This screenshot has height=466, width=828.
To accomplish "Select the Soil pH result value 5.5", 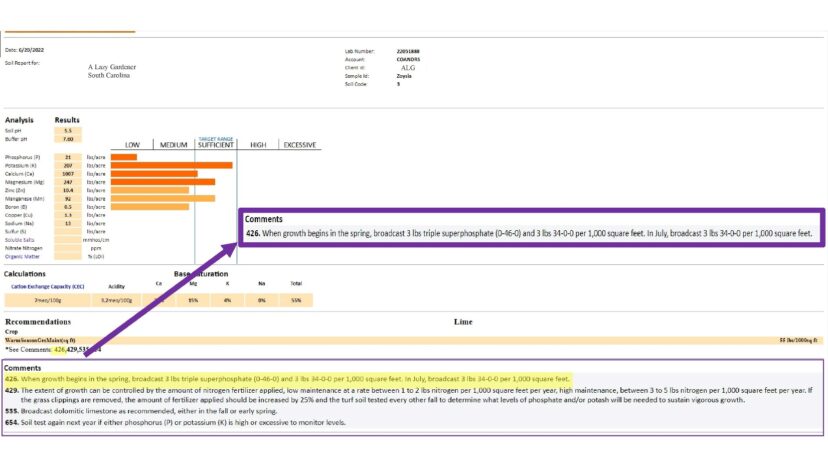I will [x=68, y=131].
